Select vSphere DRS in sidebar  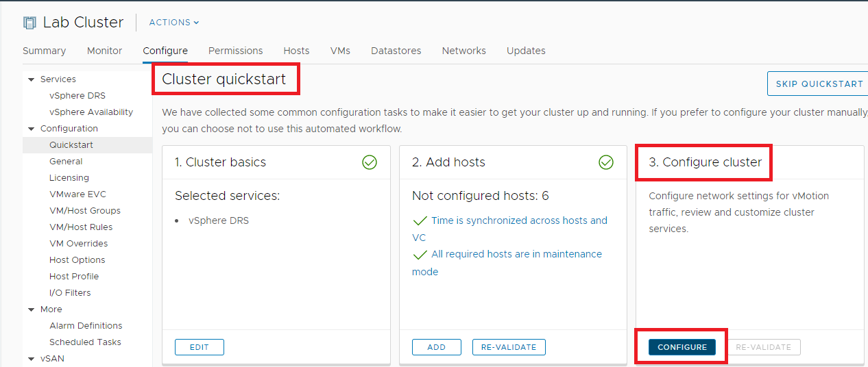point(77,96)
